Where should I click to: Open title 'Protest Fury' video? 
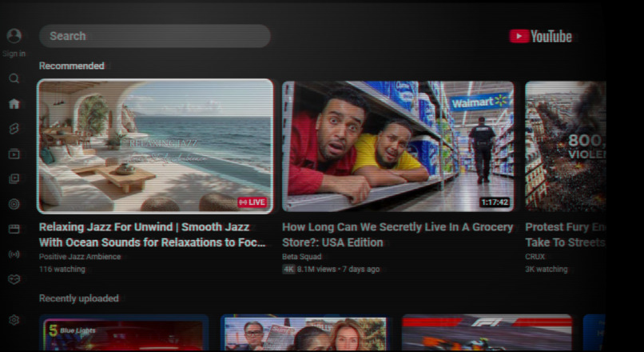[x=565, y=234]
